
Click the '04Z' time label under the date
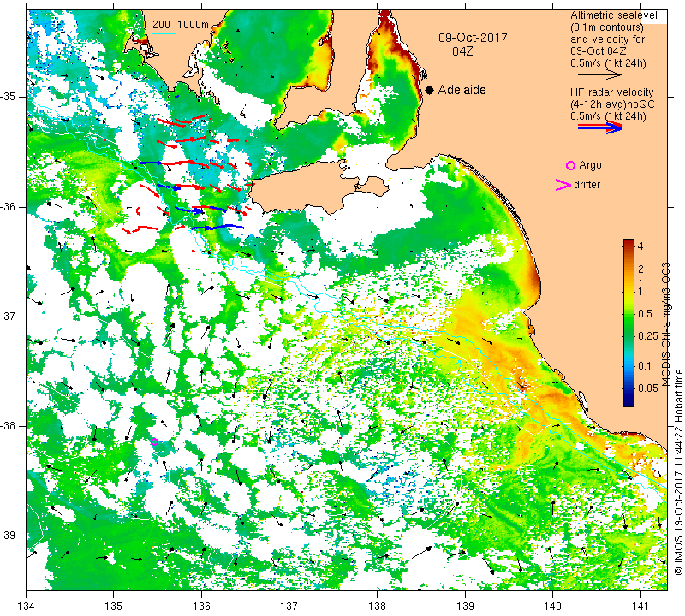[462, 51]
